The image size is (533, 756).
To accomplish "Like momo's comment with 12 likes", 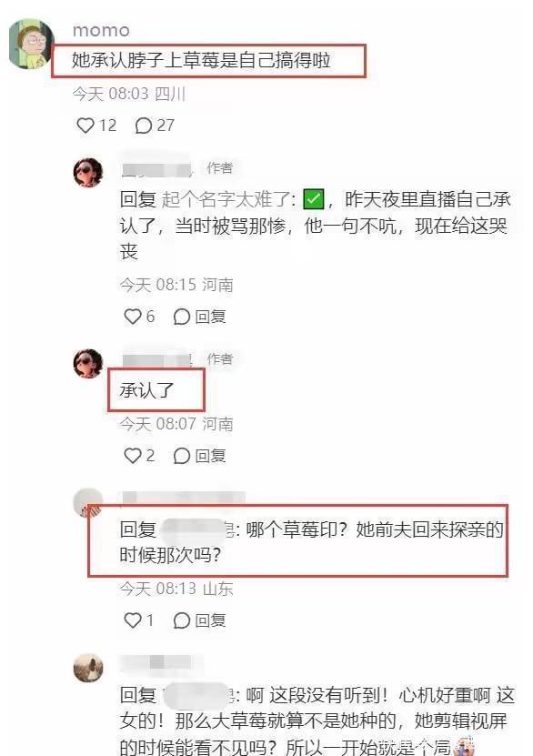I will point(85,126).
